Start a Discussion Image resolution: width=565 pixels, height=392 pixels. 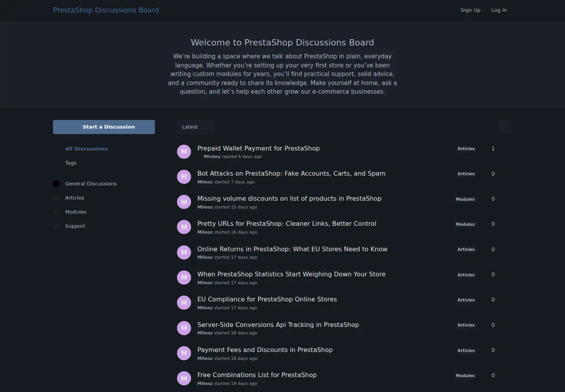[104, 127]
